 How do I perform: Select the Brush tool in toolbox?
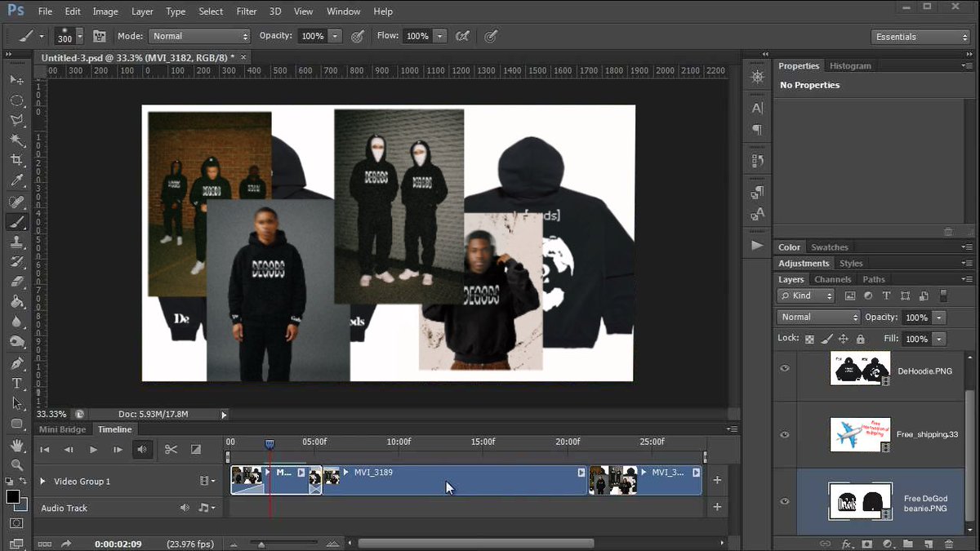(x=16, y=222)
